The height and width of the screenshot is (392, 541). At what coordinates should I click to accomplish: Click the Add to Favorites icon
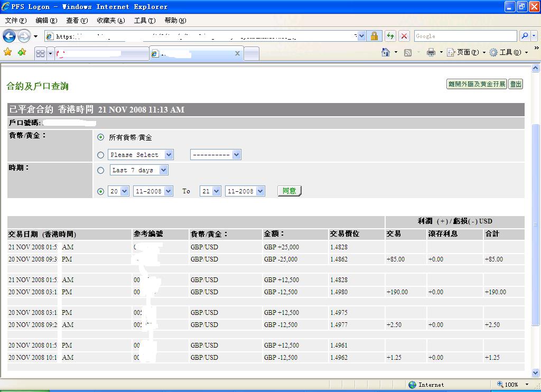[22, 52]
